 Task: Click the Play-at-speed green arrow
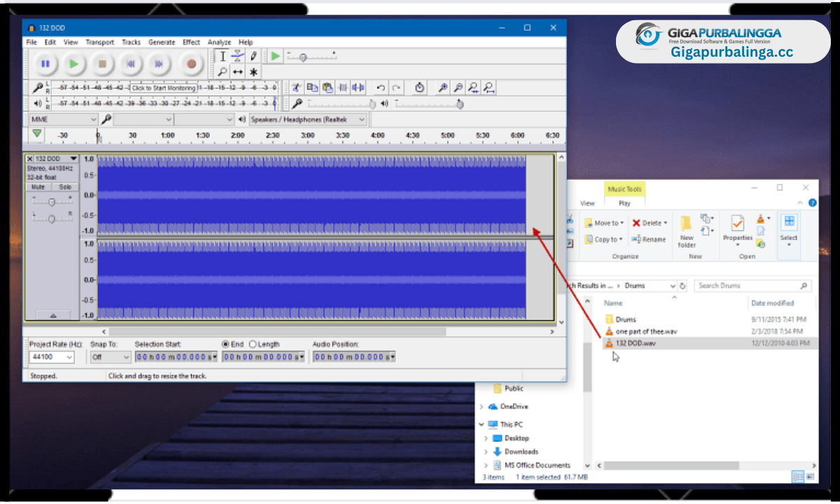[x=276, y=56]
